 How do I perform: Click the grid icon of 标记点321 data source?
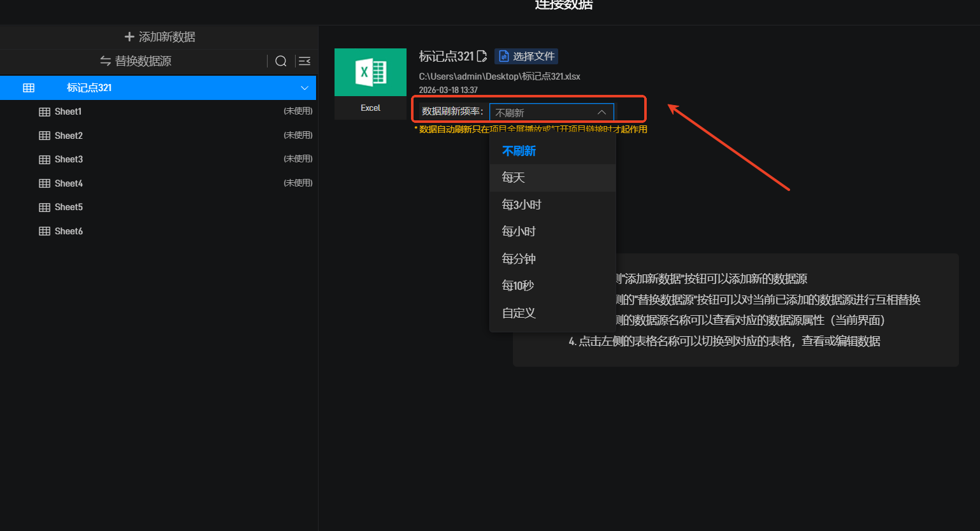[x=29, y=88]
